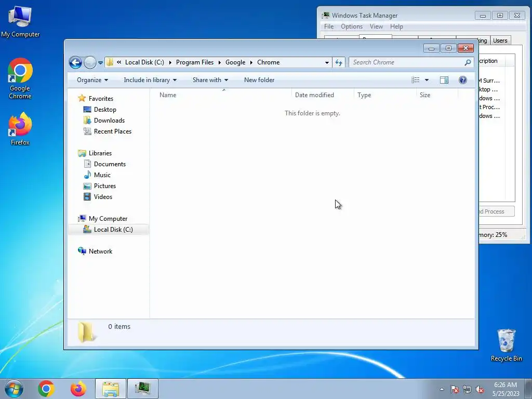Open Downloads in the navigation pane
Viewport: 532px width, 399px height.
coord(109,121)
